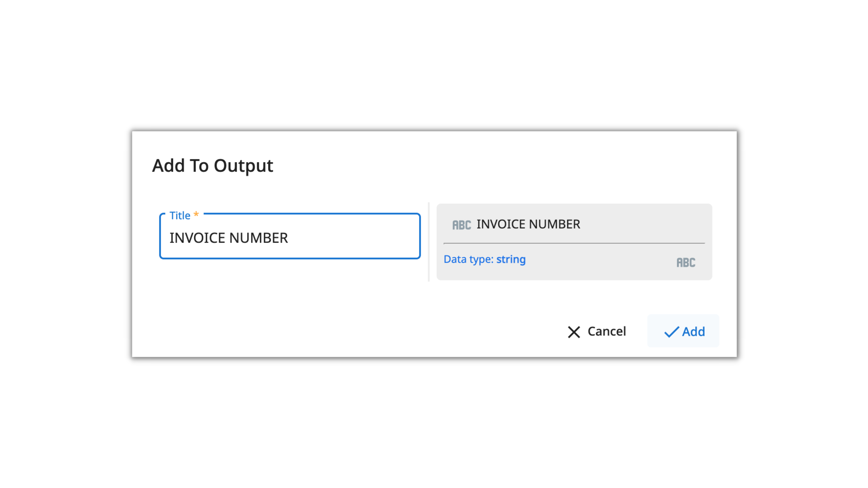
Task: Click the 'Data type: string' link
Action: pyautogui.click(x=484, y=259)
